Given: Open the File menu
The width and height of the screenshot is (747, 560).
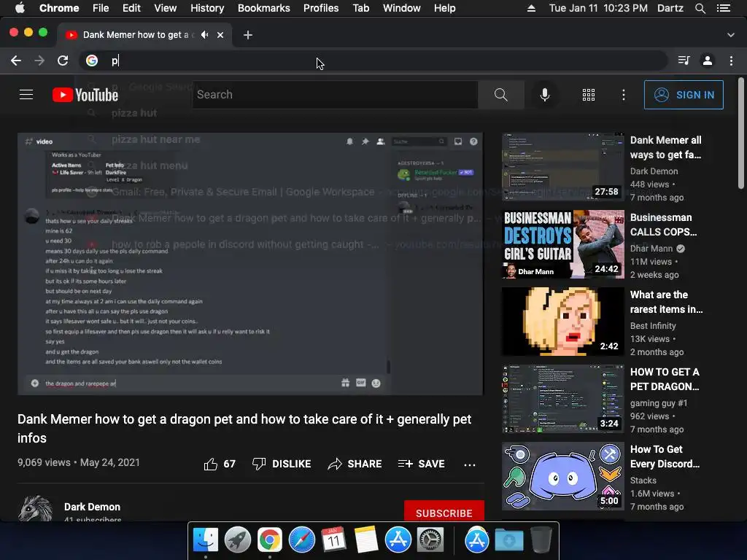Looking at the screenshot, I should (x=101, y=8).
